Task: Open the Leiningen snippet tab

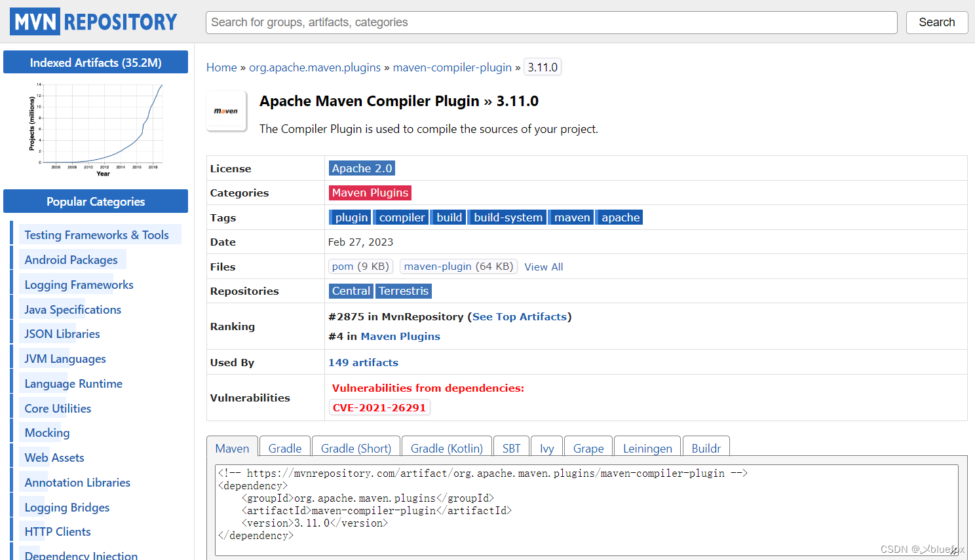Action: (647, 448)
